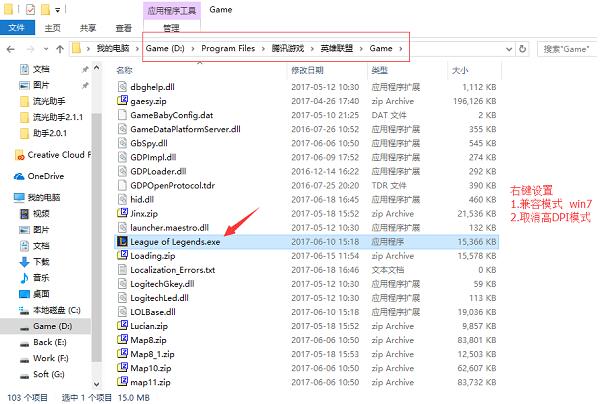
Task: Open the 文件 menu tab
Action: [17, 28]
